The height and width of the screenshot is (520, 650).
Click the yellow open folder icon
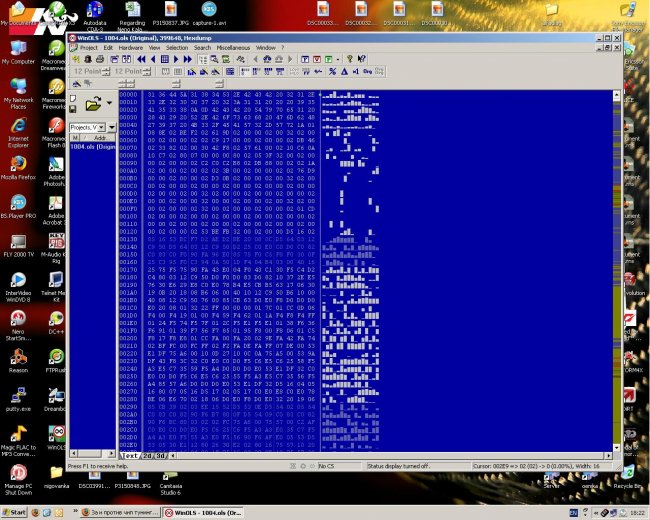(92, 104)
